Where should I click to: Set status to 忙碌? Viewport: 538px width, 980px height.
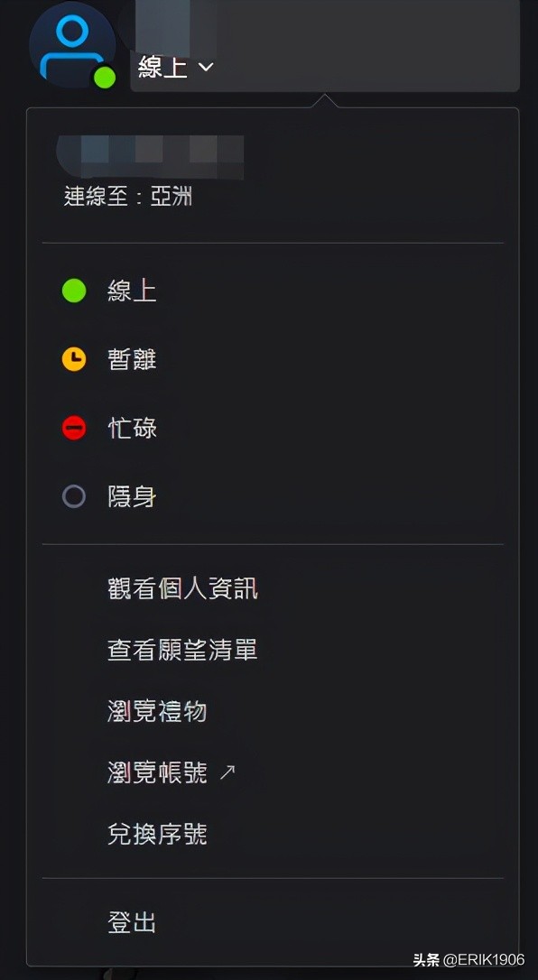[131, 428]
